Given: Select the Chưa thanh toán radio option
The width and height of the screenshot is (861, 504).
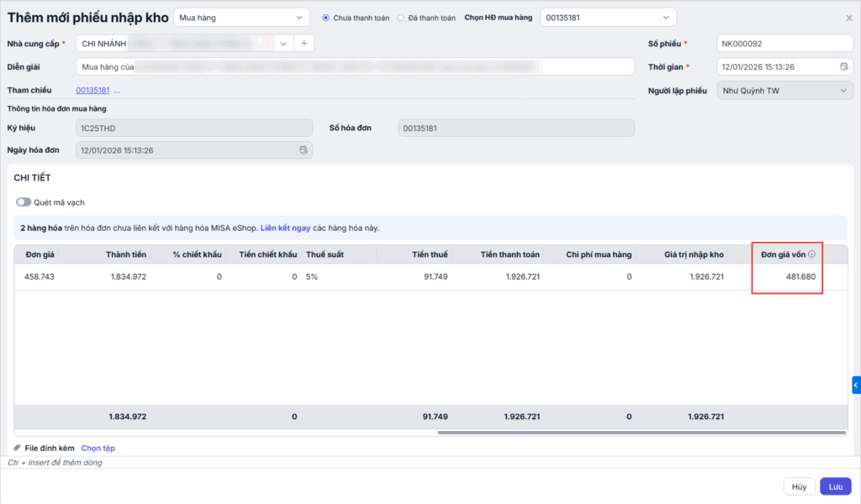Looking at the screenshot, I should coord(326,18).
